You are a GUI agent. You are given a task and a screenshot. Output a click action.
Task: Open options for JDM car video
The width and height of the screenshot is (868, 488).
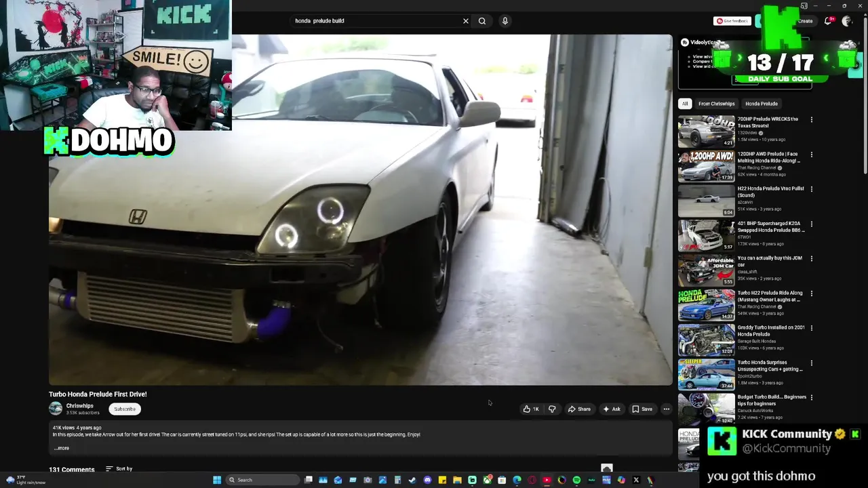point(811,259)
